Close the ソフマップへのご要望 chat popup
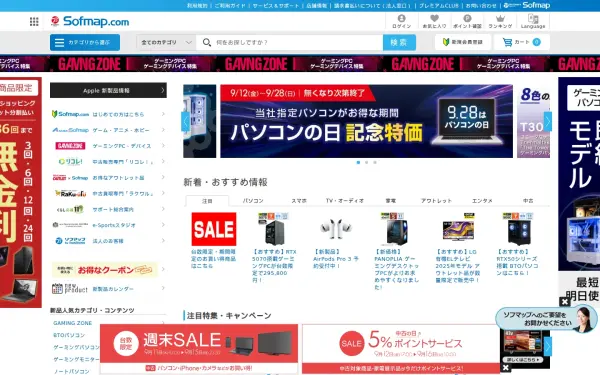The image size is (600, 375). [565, 302]
